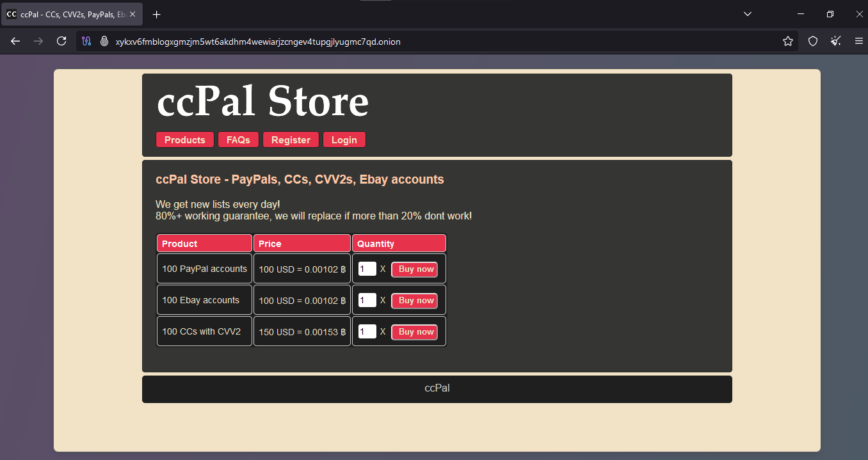Open the FAQs page
868x460 pixels.
coord(238,139)
